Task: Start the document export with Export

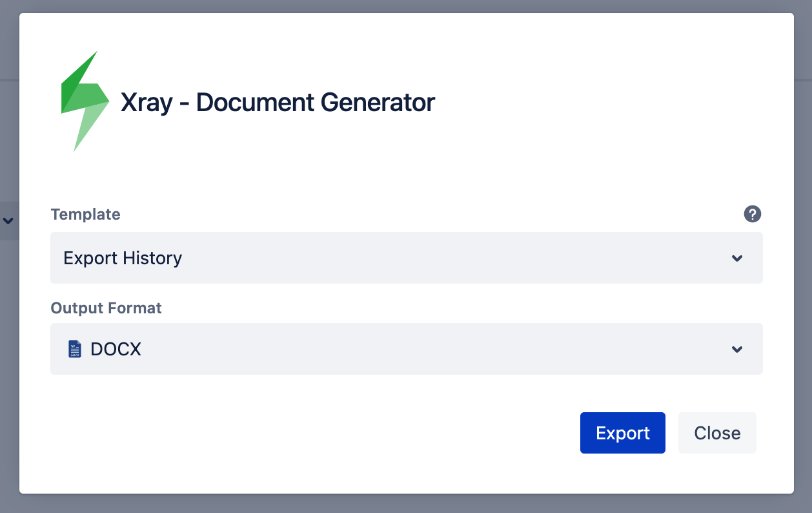Action: tap(623, 433)
